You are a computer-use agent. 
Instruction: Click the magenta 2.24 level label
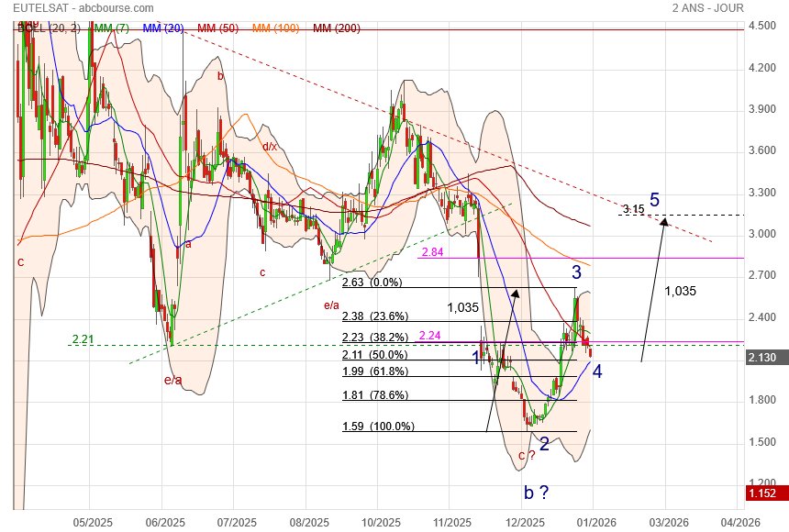click(x=429, y=336)
